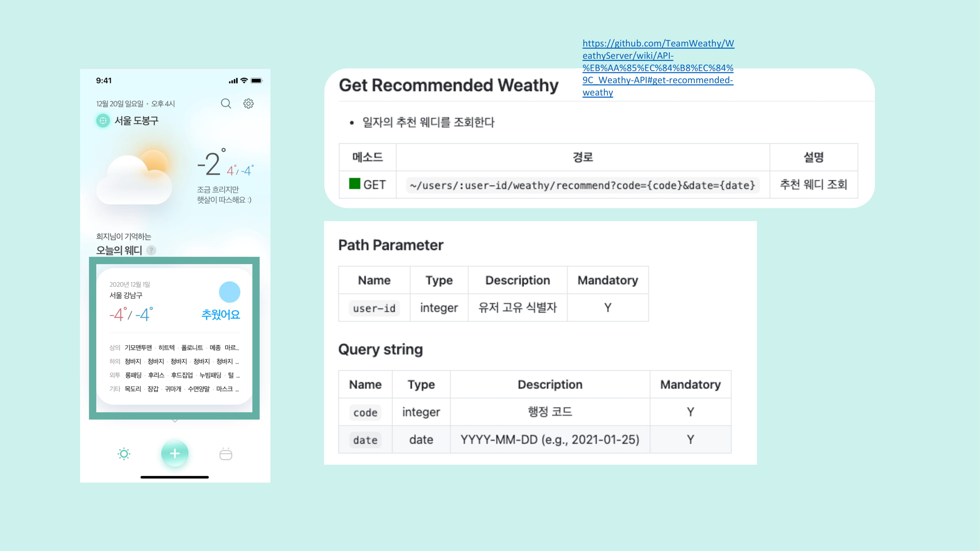The image size is (980, 551).
Task: Tap '수면양말' clothing tag
Action: (198, 389)
